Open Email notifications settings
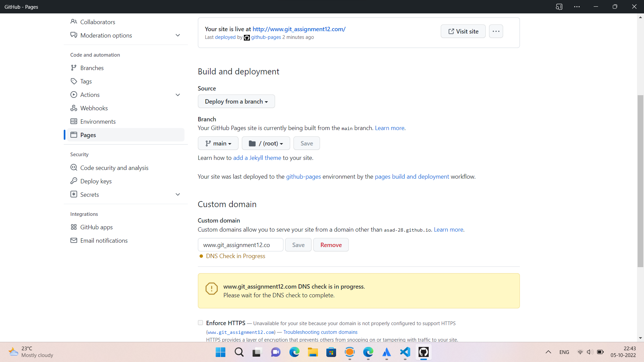644x362 pixels. (104, 240)
